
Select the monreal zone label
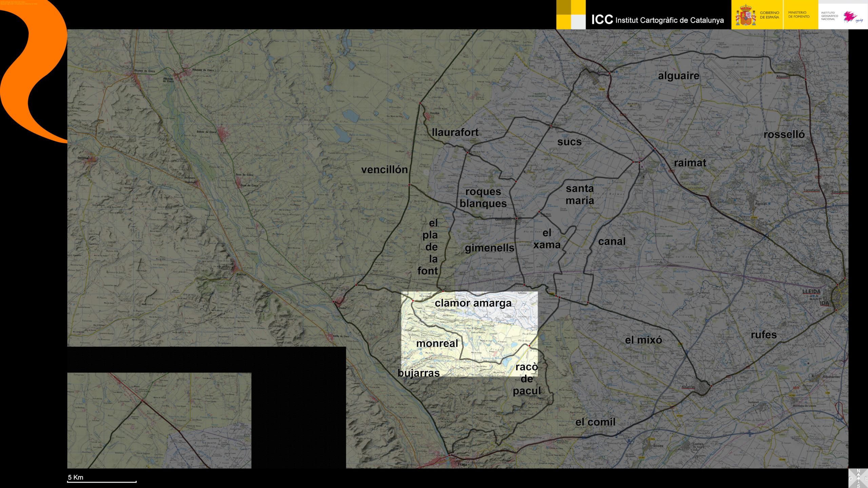pos(437,343)
